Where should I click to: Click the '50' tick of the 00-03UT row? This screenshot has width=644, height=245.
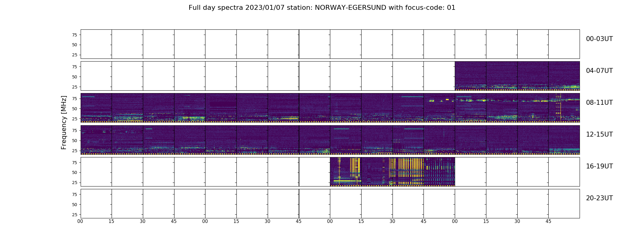[75, 45]
